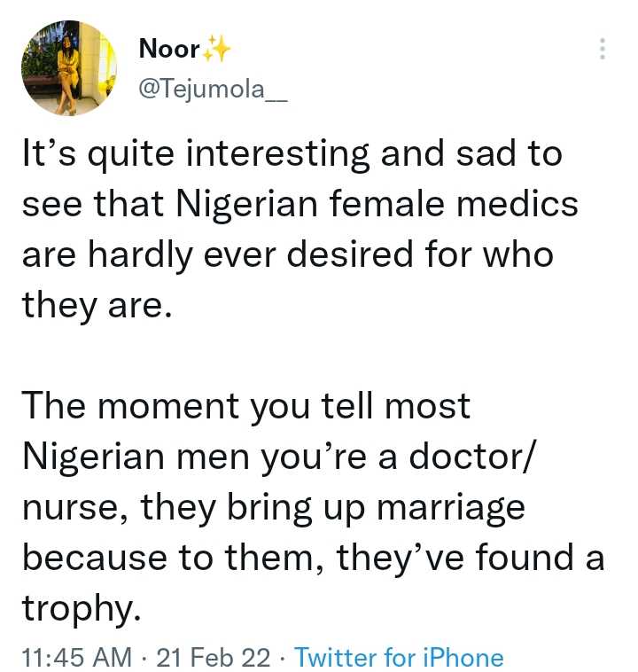Click the sparkles emoji beside Noor
Screen dimensions: 638x672
(216, 51)
